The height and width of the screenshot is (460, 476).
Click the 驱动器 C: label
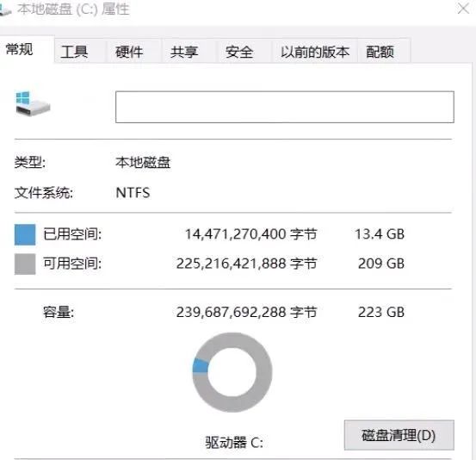point(234,443)
